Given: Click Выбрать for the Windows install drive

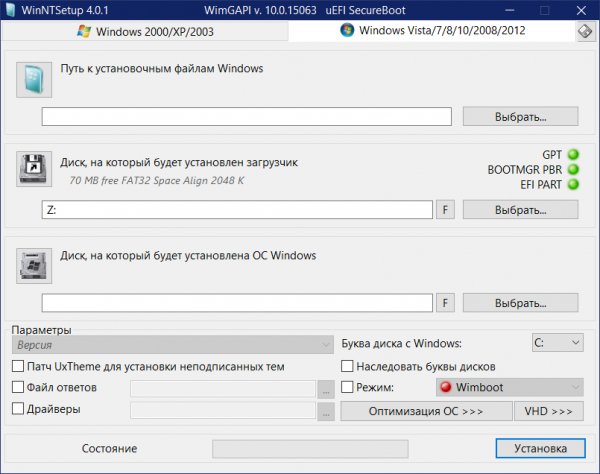Looking at the screenshot, I should [x=520, y=303].
